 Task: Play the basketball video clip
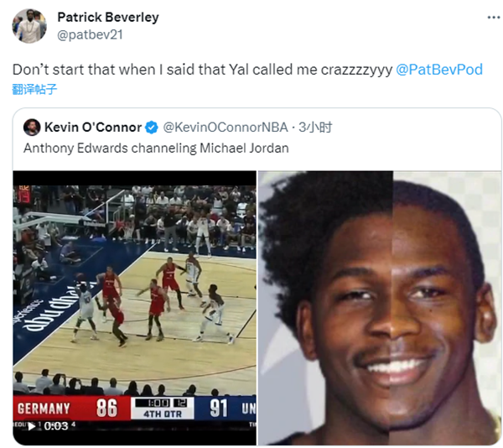click(x=32, y=426)
